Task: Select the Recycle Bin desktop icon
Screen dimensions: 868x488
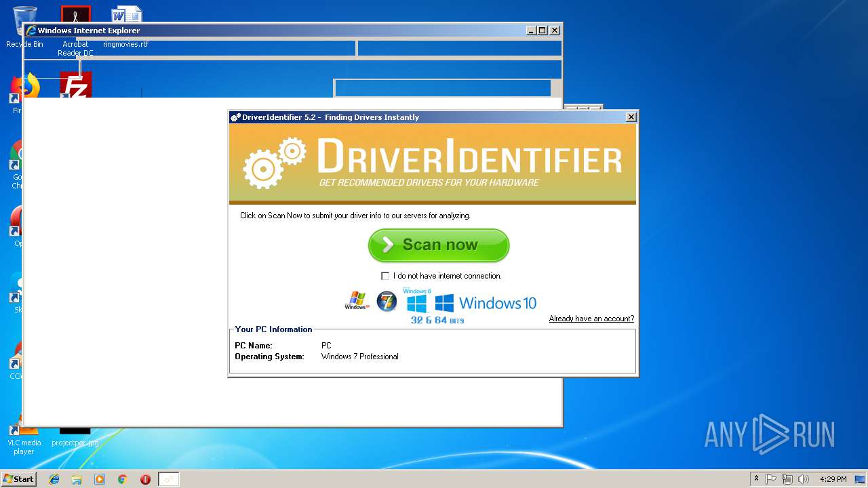Action: [24, 27]
